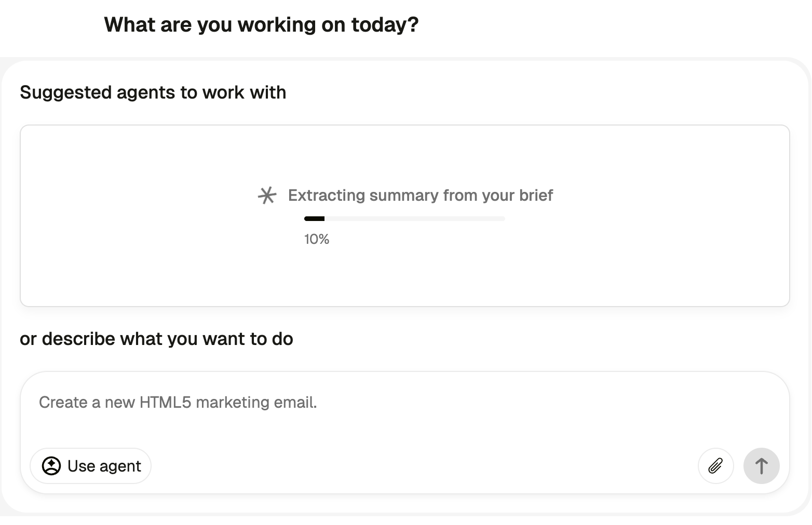This screenshot has height=525, width=812.
Task: Click "or describe what you want to do" heading
Action: click(x=156, y=339)
